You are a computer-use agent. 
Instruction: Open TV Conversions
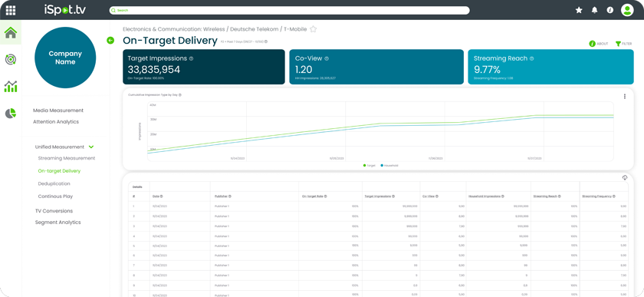(x=54, y=211)
